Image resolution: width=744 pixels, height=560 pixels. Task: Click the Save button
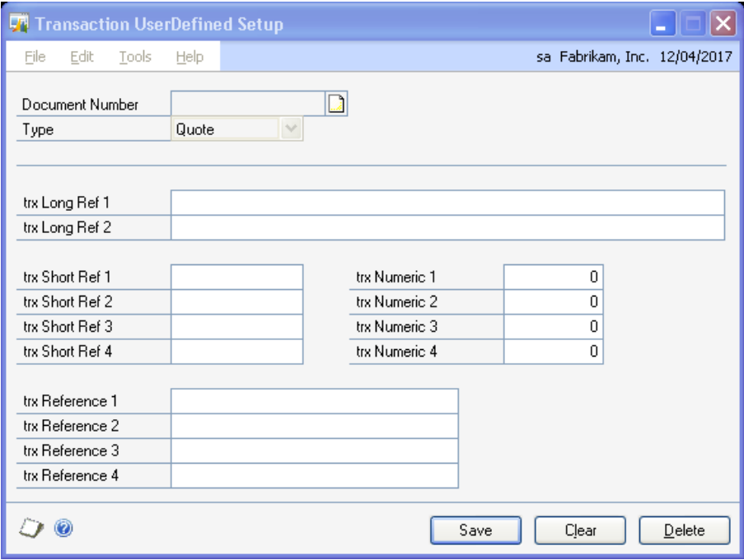point(475,531)
